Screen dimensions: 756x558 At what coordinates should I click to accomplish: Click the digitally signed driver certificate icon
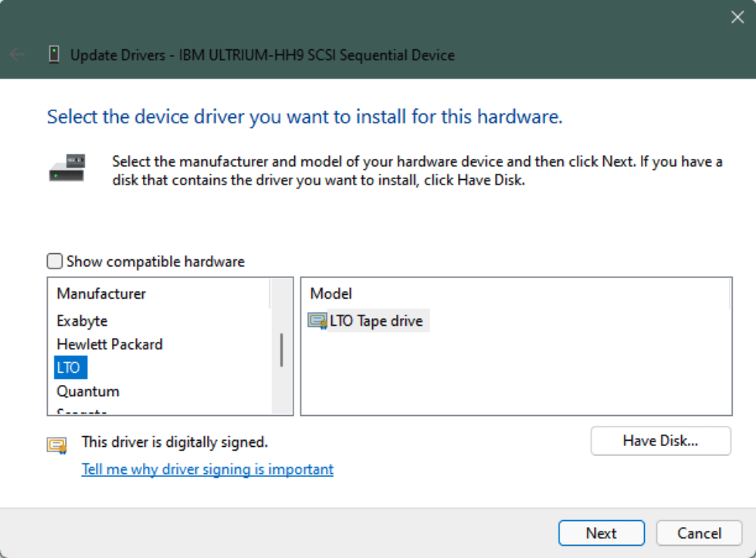pos(57,445)
